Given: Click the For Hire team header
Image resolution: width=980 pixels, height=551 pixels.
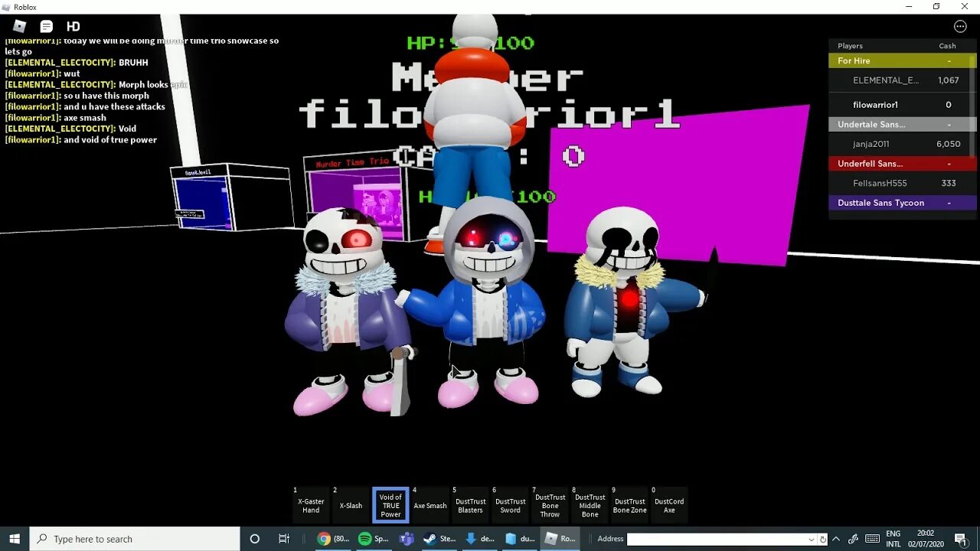Looking at the screenshot, I should tap(900, 60).
